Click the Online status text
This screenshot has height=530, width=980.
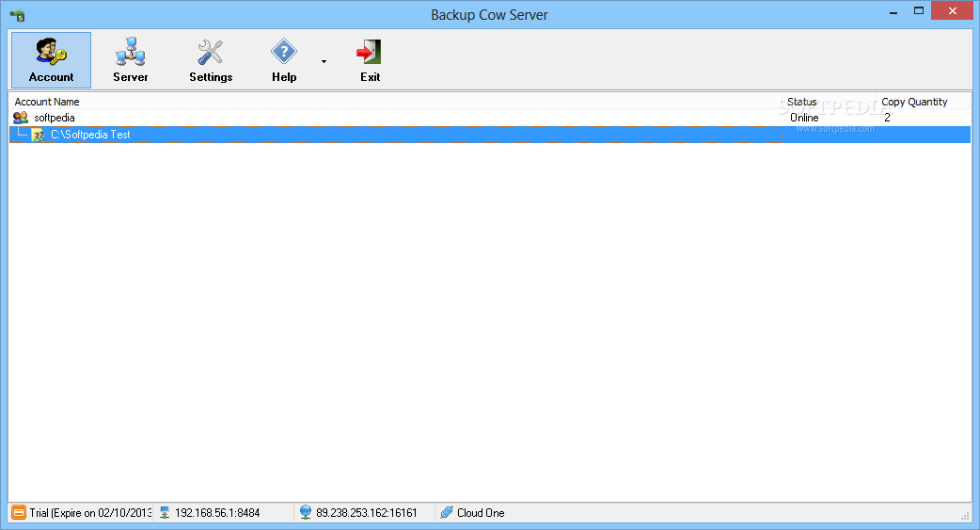pos(804,118)
